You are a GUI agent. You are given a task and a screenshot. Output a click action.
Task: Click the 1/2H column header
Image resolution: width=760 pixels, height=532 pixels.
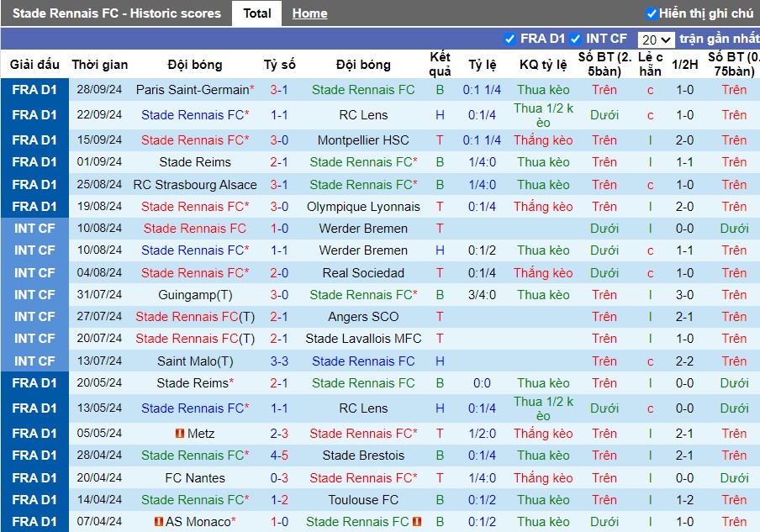click(x=685, y=65)
